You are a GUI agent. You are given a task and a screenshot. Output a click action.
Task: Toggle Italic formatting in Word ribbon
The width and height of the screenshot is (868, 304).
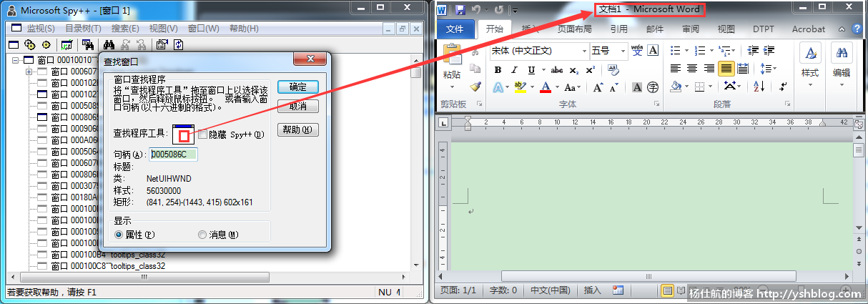514,70
